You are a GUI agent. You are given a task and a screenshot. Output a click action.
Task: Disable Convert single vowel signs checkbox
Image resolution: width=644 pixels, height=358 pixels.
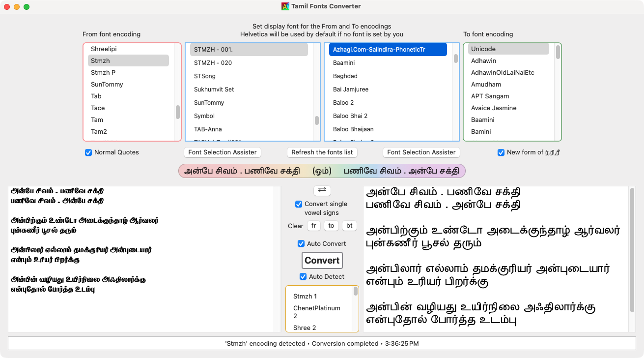[299, 204]
